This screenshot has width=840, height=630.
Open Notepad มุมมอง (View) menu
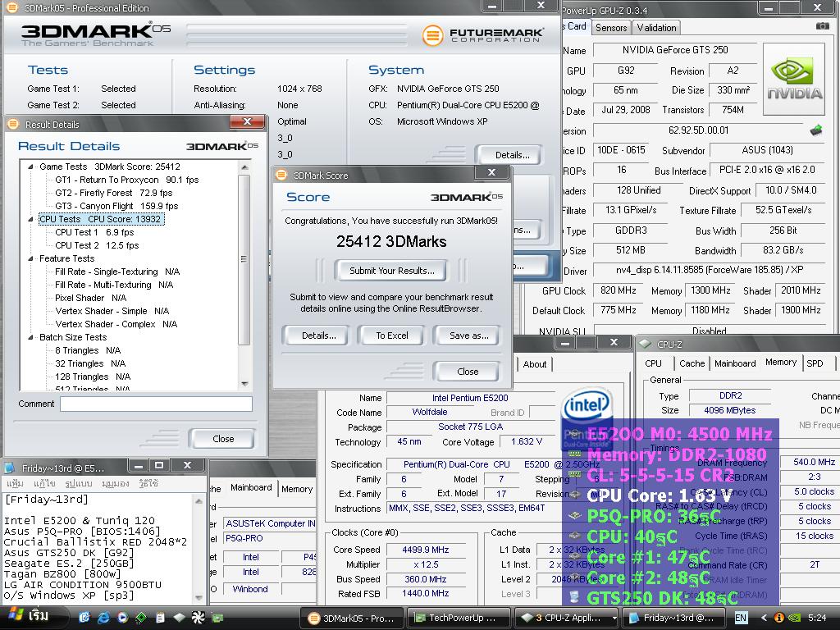(x=115, y=483)
